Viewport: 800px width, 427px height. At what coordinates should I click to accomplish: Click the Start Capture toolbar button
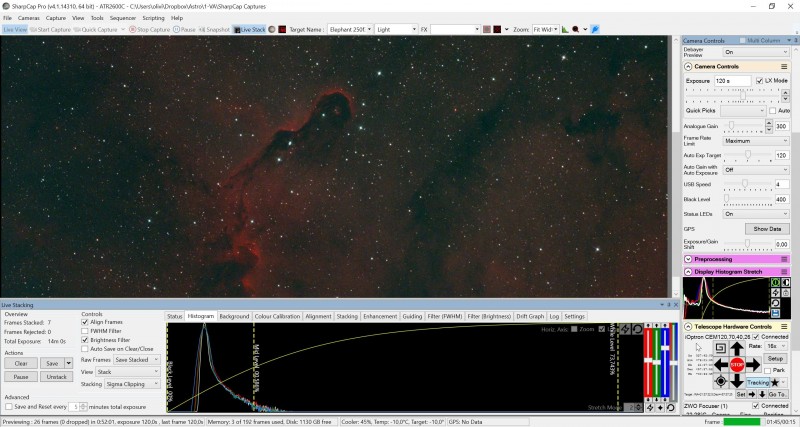tap(50, 30)
